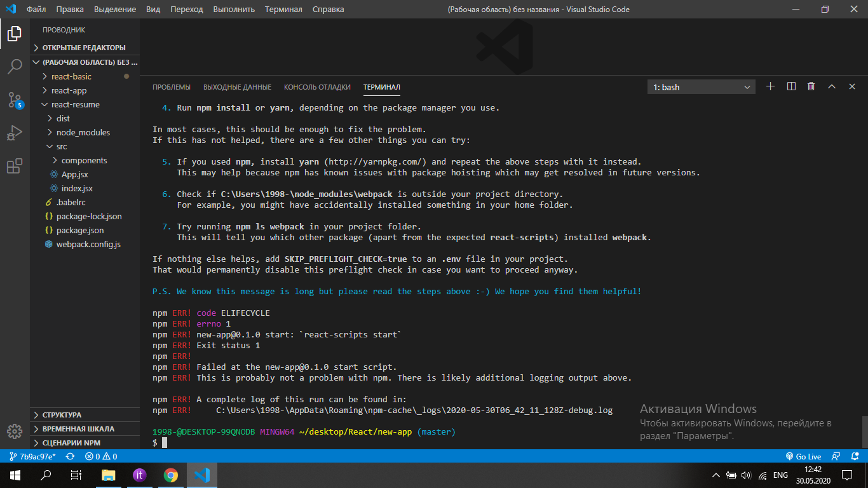Maximize terminal panel with up chevron
The height and width of the screenshot is (488, 868).
pos(832,86)
